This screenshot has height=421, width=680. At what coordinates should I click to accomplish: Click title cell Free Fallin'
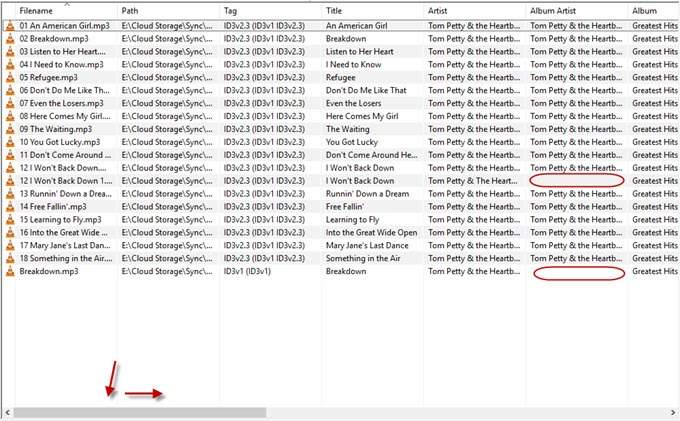point(345,207)
